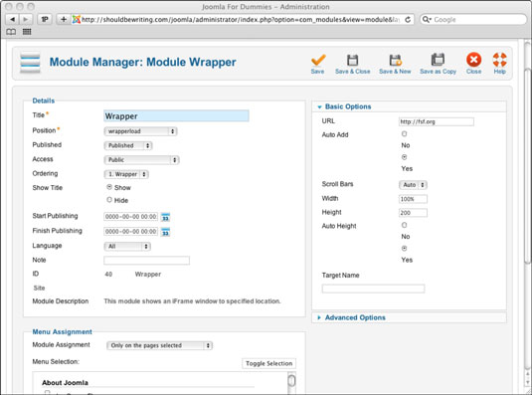This screenshot has height=395, width=532.
Task: Click the URL input field
Action: point(437,121)
